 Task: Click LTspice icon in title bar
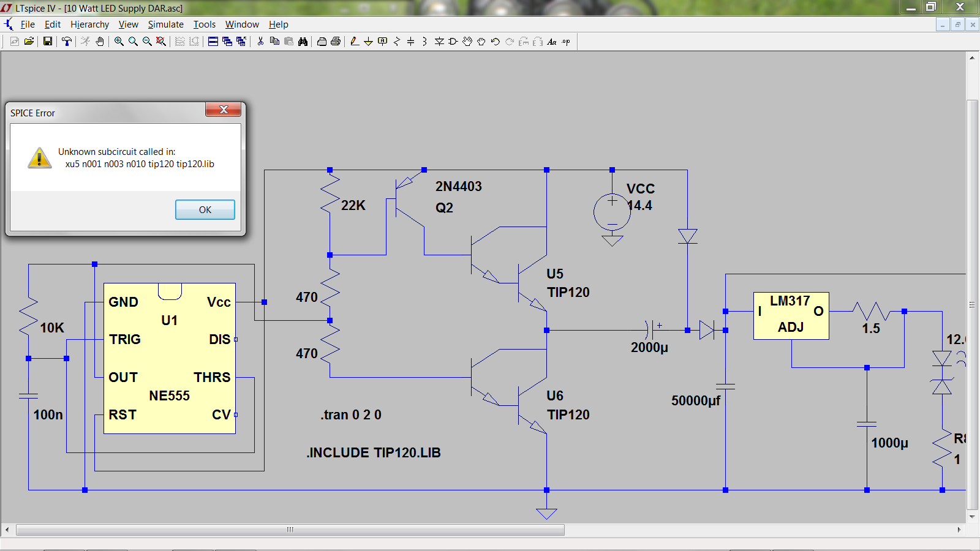point(7,8)
